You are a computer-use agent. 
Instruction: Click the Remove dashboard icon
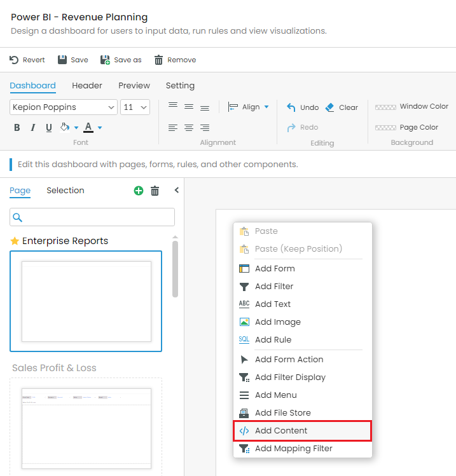click(158, 60)
